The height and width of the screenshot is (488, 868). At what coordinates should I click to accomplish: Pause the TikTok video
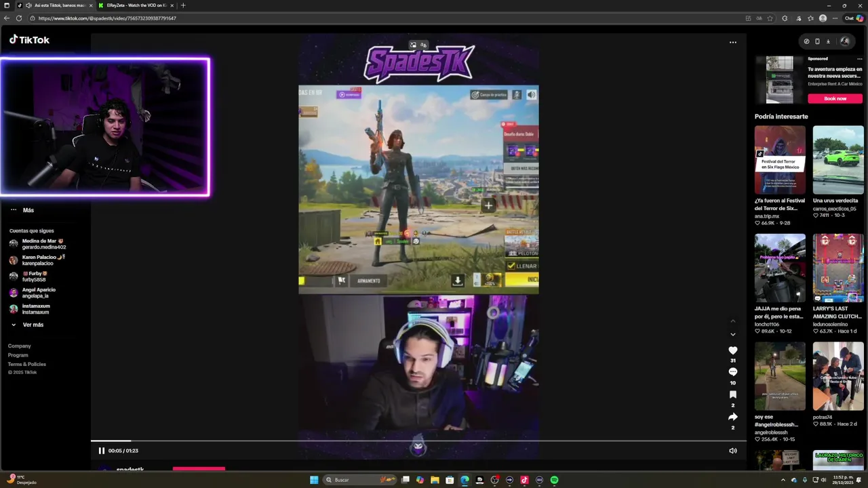[101, 451]
